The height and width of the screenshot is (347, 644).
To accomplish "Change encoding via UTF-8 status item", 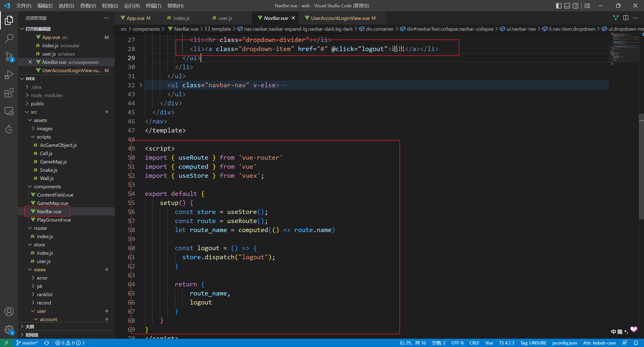I will click(x=457, y=343).
